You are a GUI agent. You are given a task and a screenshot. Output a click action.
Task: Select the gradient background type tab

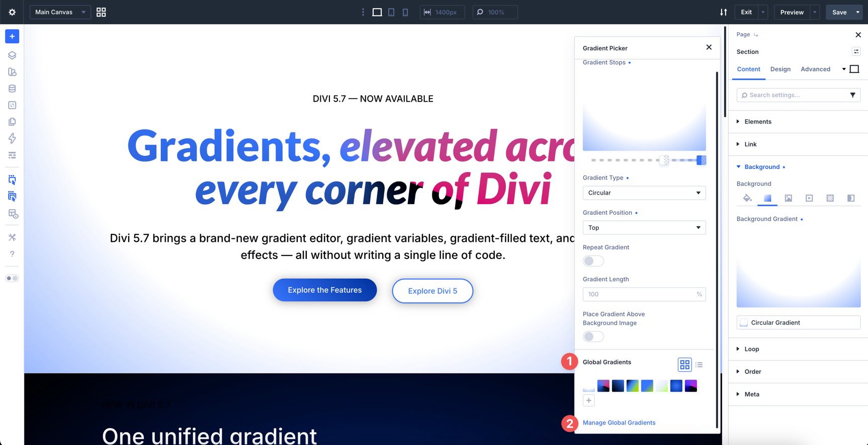pos(767,198)
